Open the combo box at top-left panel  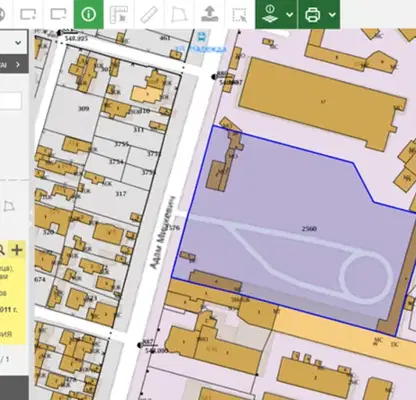point(13,42)
